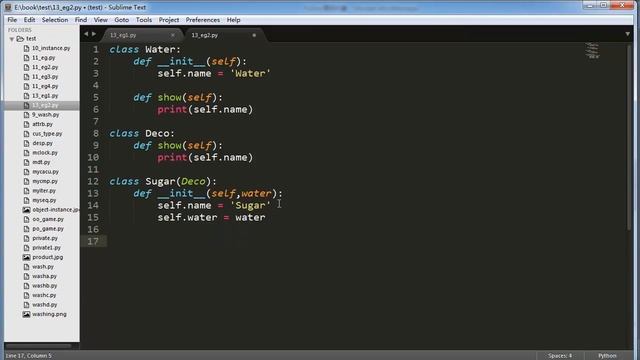The width and height of the screenshot is (640, 360).
Task: Open Python syntax selector in status bar
Action: pos(607,356)
